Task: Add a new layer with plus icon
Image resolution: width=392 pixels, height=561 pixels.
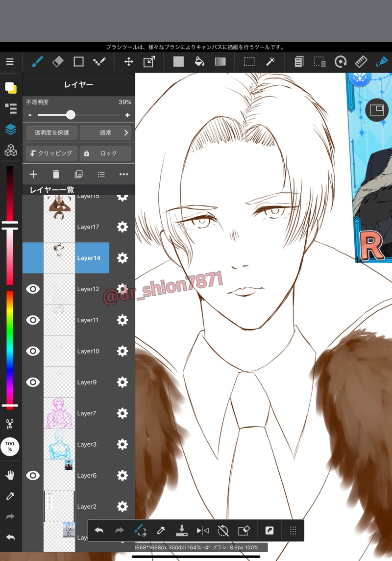Action: pos(33,174)
